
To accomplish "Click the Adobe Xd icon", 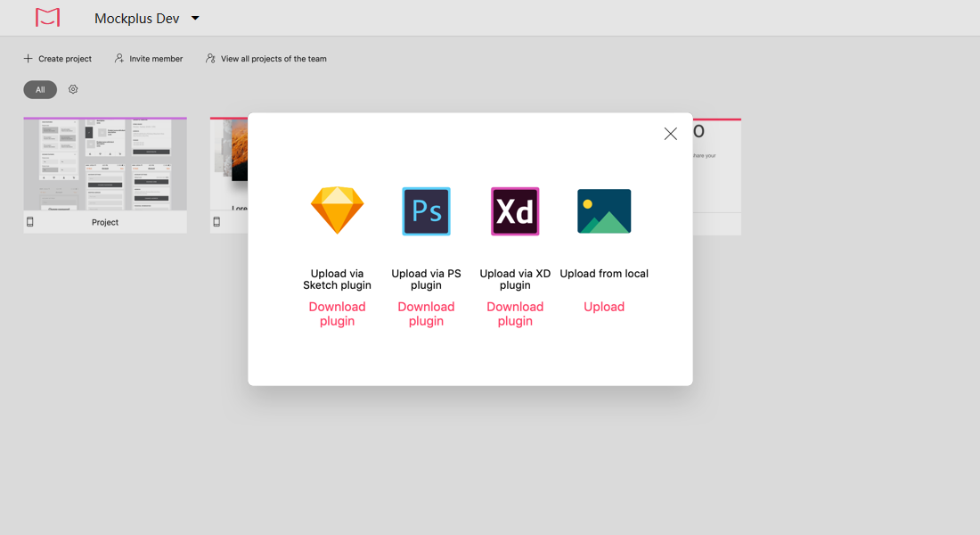I will click(515, 211).
